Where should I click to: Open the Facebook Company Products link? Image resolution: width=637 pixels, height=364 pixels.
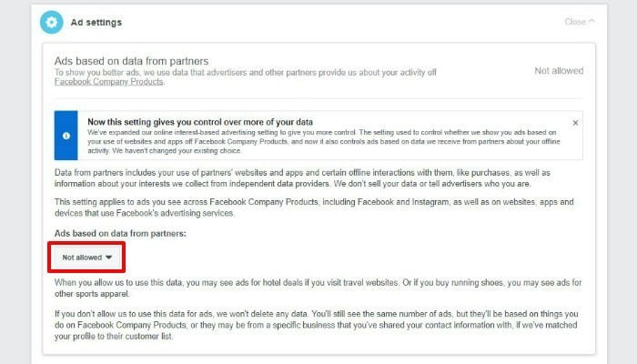[109, 82]
